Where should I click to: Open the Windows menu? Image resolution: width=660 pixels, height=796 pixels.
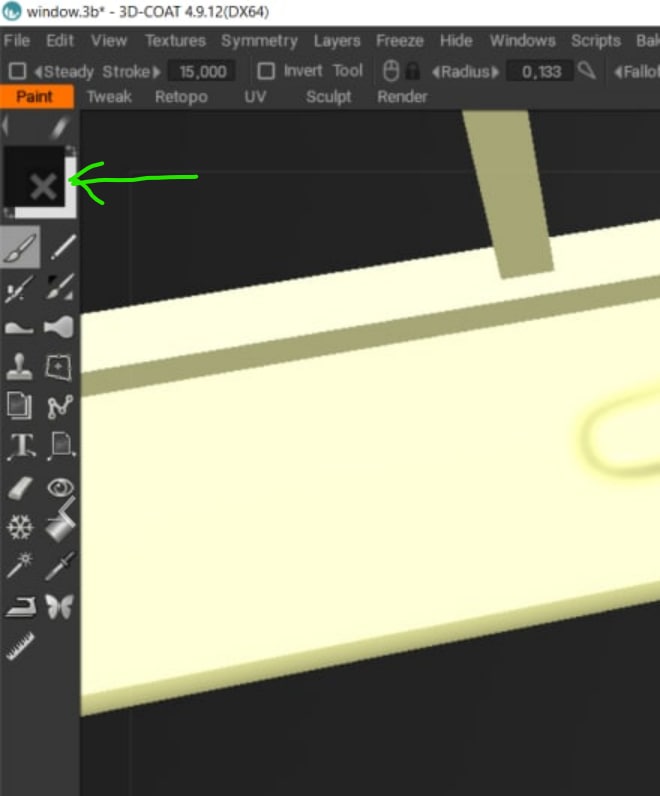tap(522, 41)
